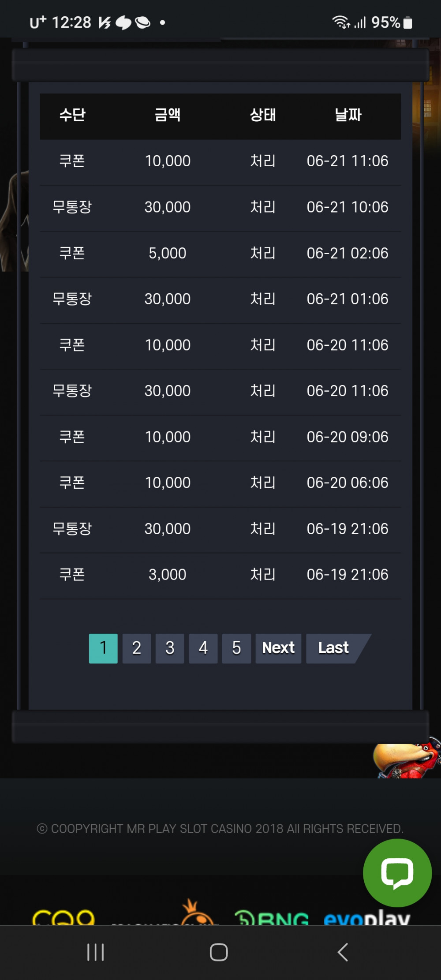Tap the Android home button
441x980 pixels.
pos(219,952)
